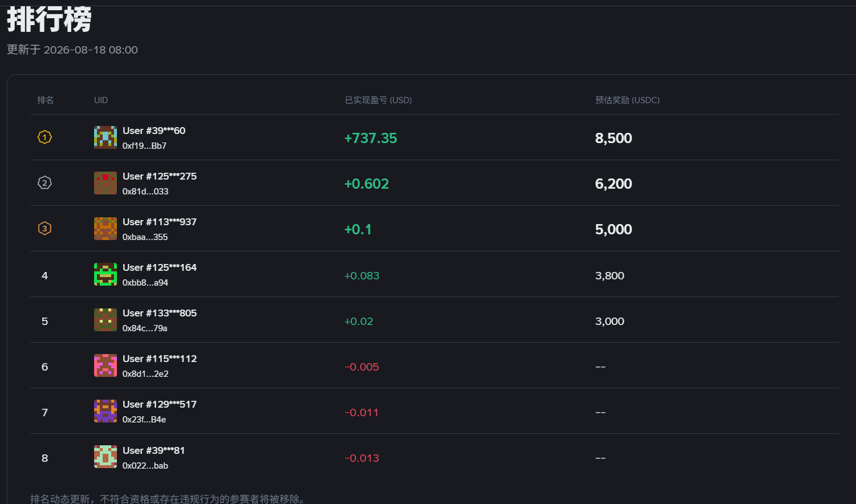
Task: Click the silver rank 2 badge icon
Action: pos(44,182)
